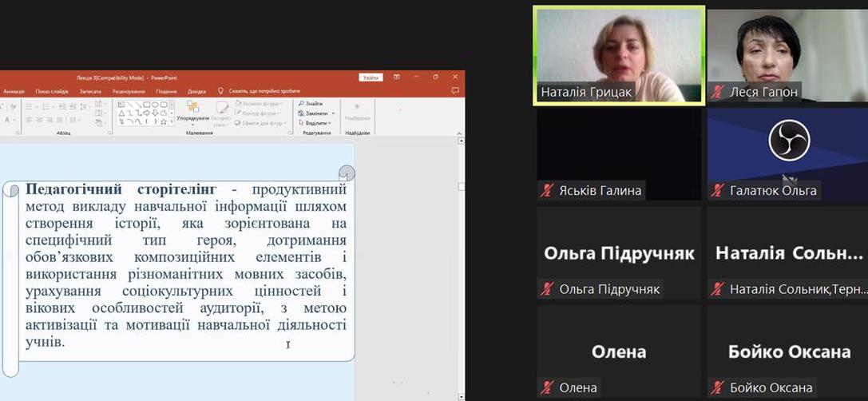The image size is (868, 401).
Task: Click the slide pane scroll-down arrow
Action: tap(461, 396)
